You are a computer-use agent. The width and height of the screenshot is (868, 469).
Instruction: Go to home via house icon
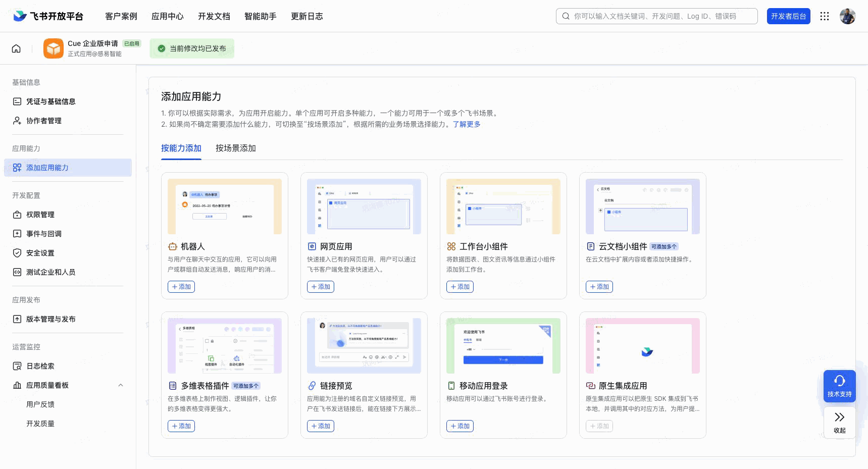[x=16, y=48]
